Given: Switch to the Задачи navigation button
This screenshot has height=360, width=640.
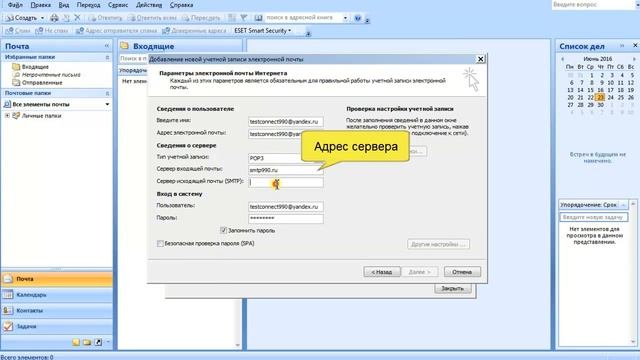Looking at the screenshot, I should pyautogui.click(x=57, y=327).
